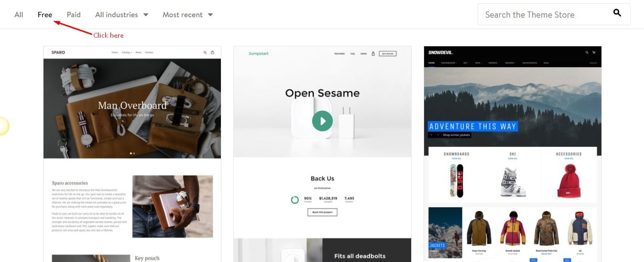Screen dimensions: 644x262
Task: Click the ski boot product image
Action: click(x=513, y=182)
